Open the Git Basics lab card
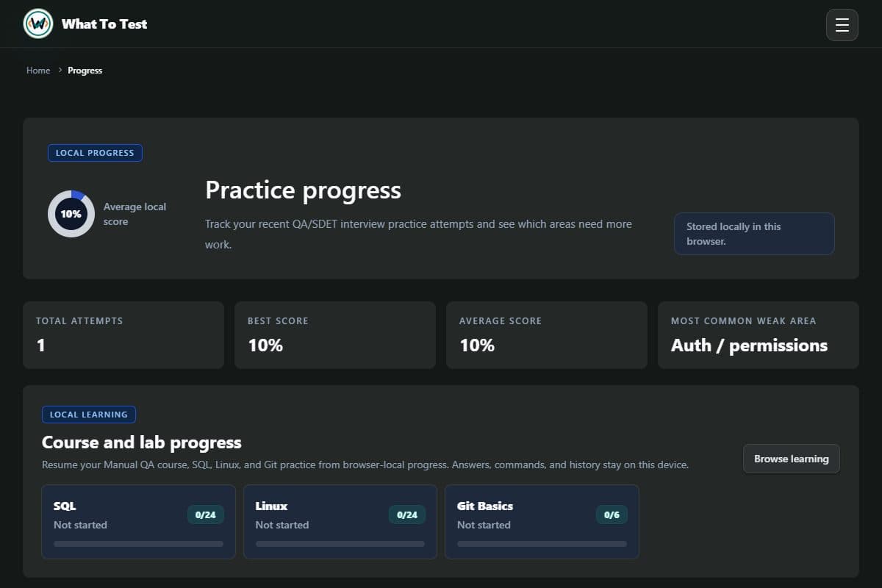 pyautogui.click(x=542, y=522)
